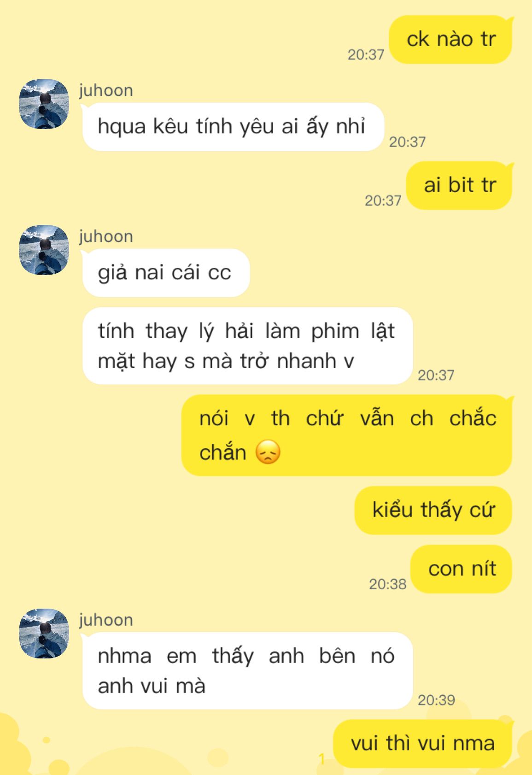Tap the 20:38 timestamp next to 'con nít'
532x775 pixels.
pos(387,584)
